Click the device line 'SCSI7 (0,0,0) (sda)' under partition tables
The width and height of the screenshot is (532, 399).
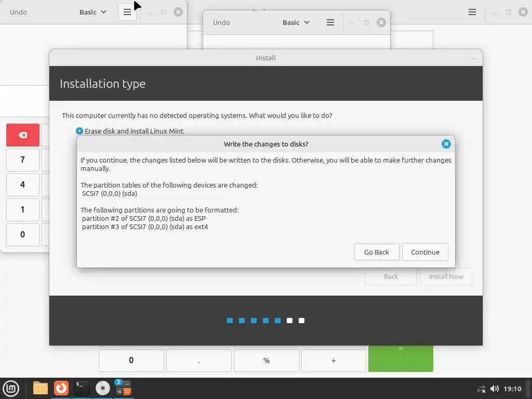pyautogui.click(x=109, y=194)
